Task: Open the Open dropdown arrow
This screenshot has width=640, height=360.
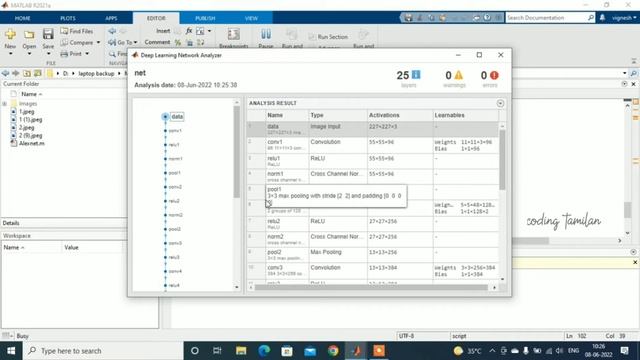Action: point(29,53)
